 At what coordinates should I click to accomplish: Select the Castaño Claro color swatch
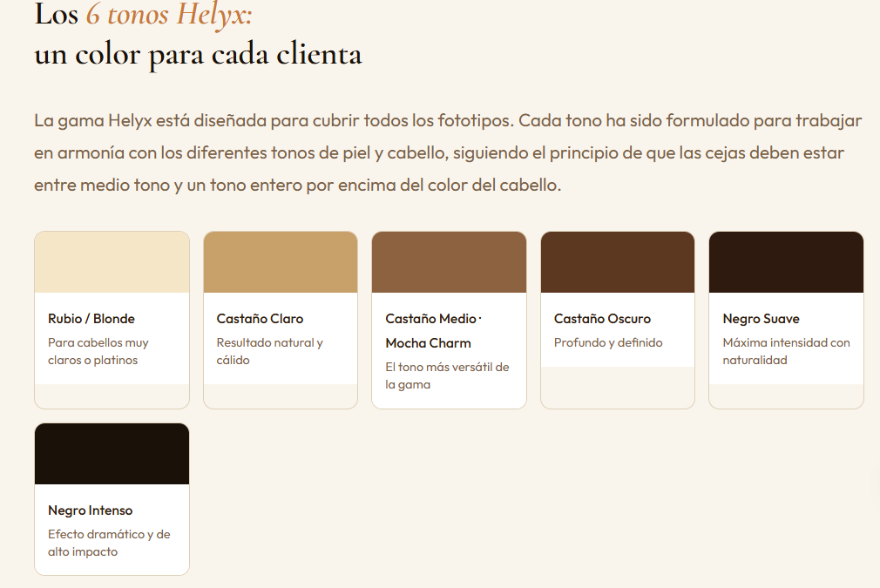[x=281, y=262]
